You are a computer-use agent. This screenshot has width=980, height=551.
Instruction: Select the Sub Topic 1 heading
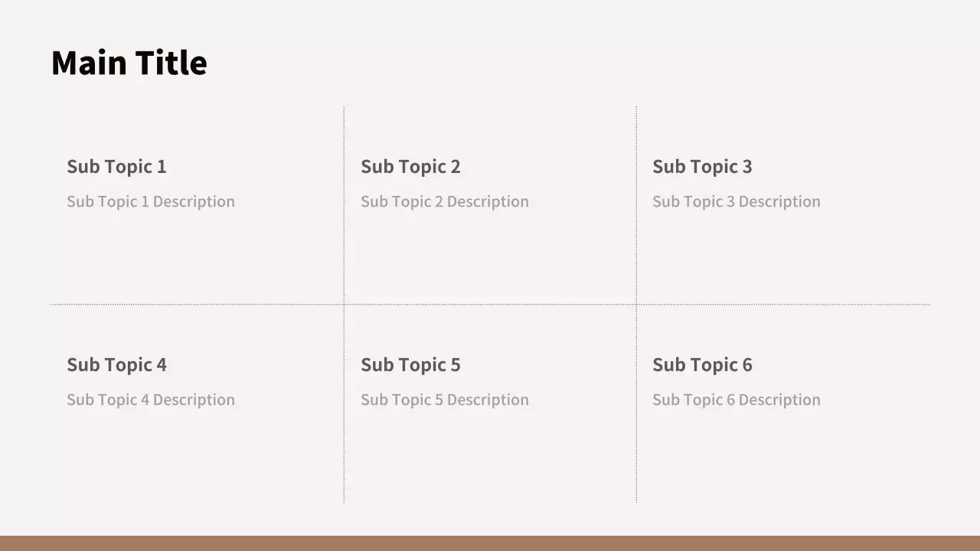[116, 167]
